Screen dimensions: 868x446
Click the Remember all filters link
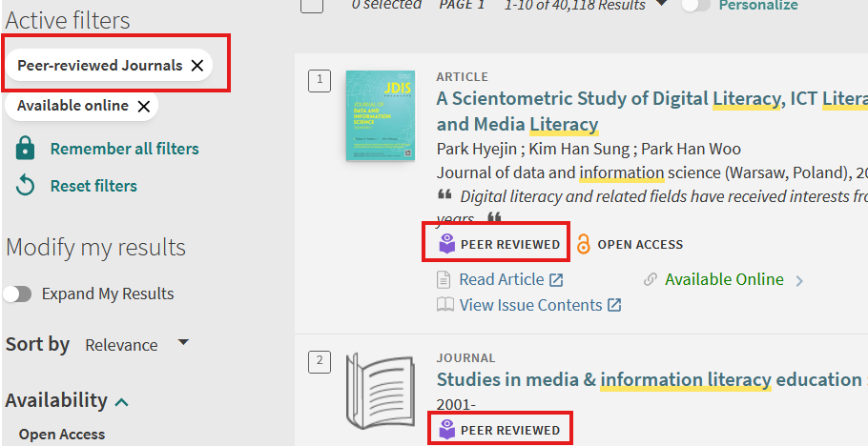click(x=125, y=149)
